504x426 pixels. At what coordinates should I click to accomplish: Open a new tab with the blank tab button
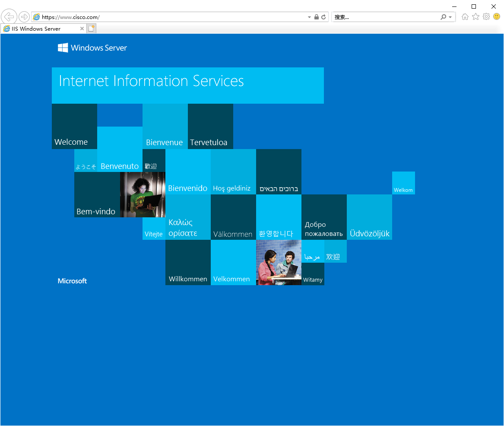91,29
